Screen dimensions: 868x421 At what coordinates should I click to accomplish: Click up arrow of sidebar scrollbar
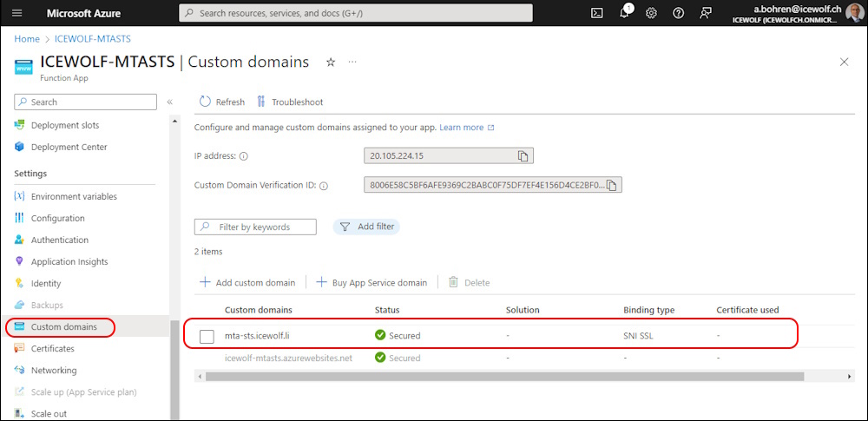[175, 120]
